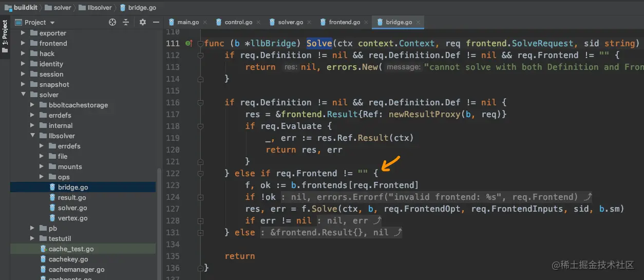Click bridge.go in the breadcrumb bar
Screen dimensions: 644x280
(138, 8)
